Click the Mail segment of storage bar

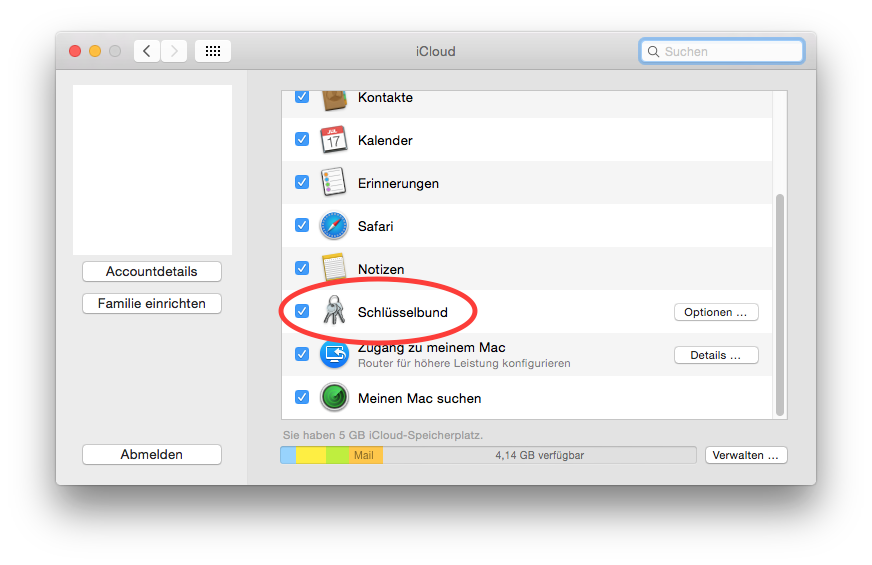(365, 455)
